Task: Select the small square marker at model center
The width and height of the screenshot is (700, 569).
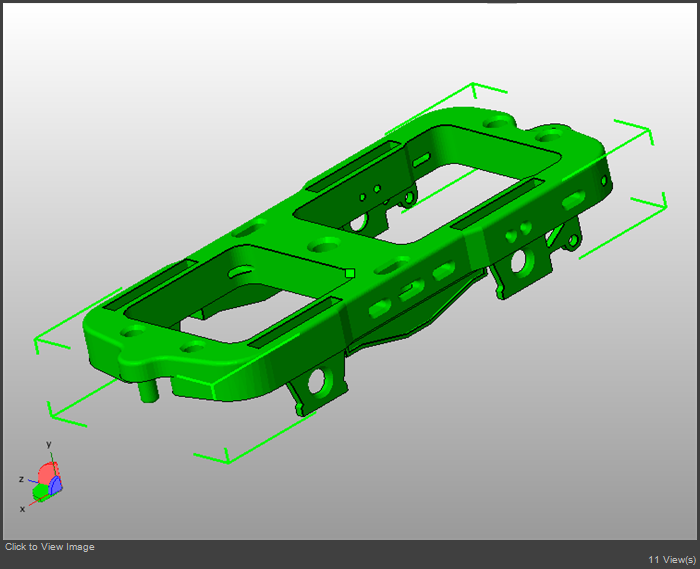Action: point(350,271)
